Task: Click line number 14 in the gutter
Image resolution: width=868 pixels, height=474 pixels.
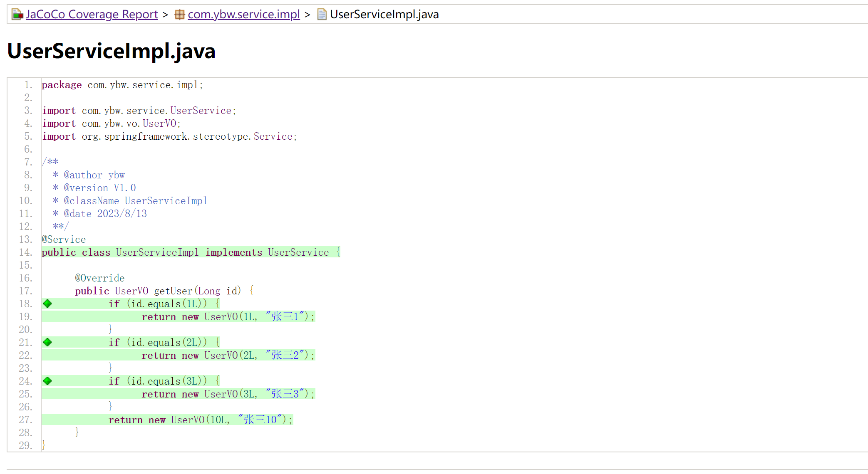Action: (25, 252)
